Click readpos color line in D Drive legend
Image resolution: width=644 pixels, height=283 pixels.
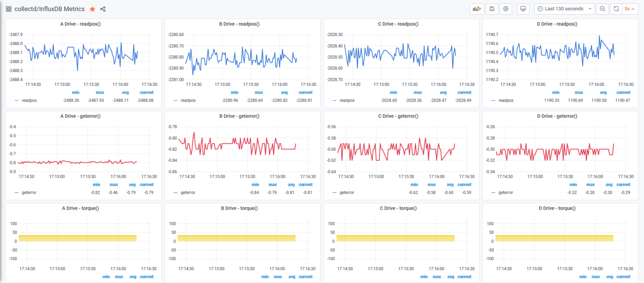pos(493,100)
